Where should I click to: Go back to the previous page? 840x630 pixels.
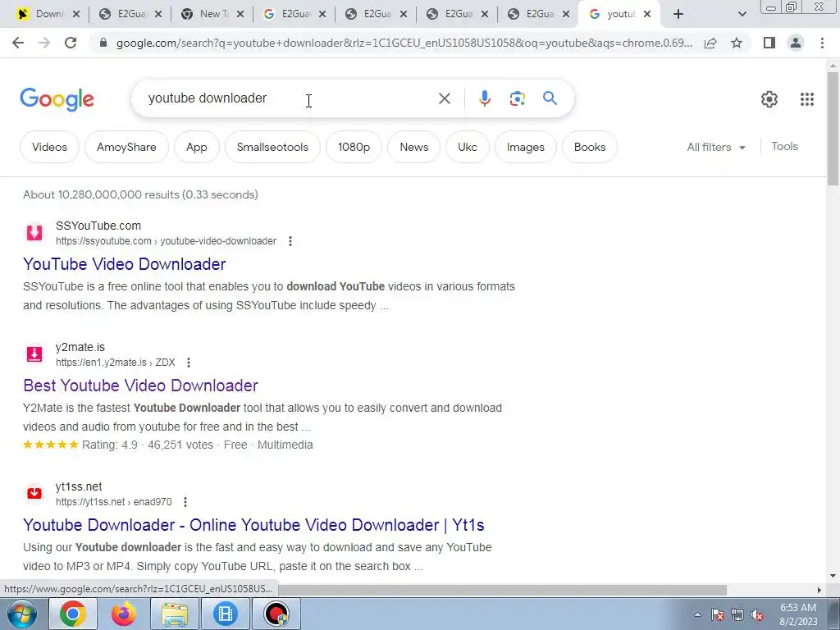pyautogui.click(x=18, y=43)
